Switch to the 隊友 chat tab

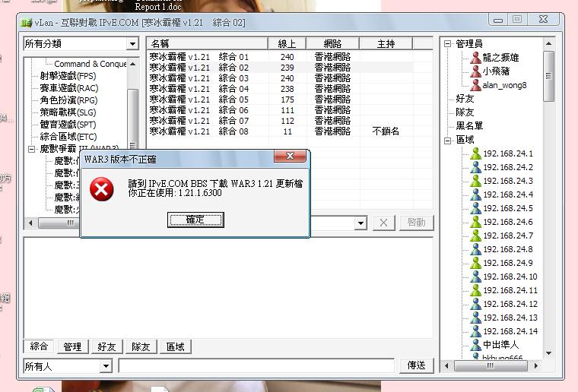pyautogui.click(x=141, y=346)
